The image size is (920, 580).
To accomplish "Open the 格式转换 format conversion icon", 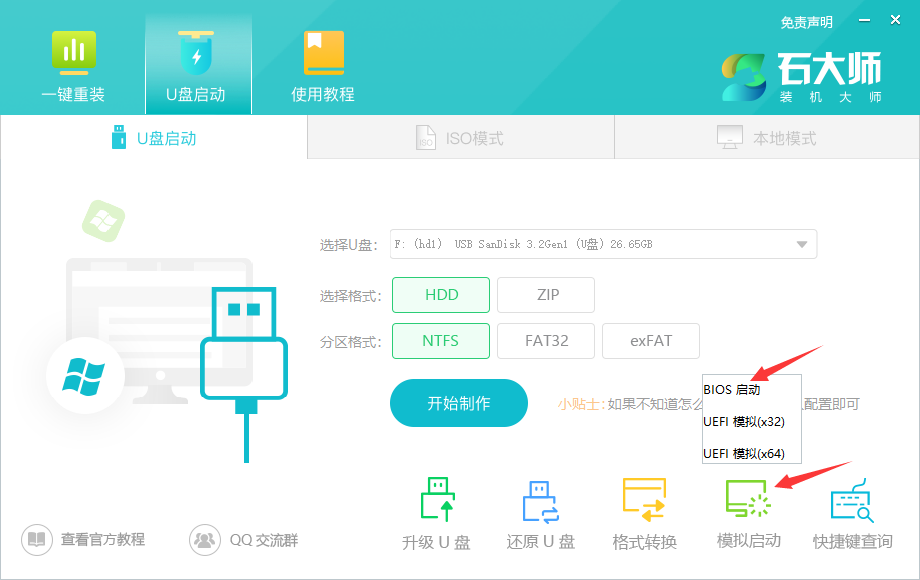I will (x=645, y=510).
